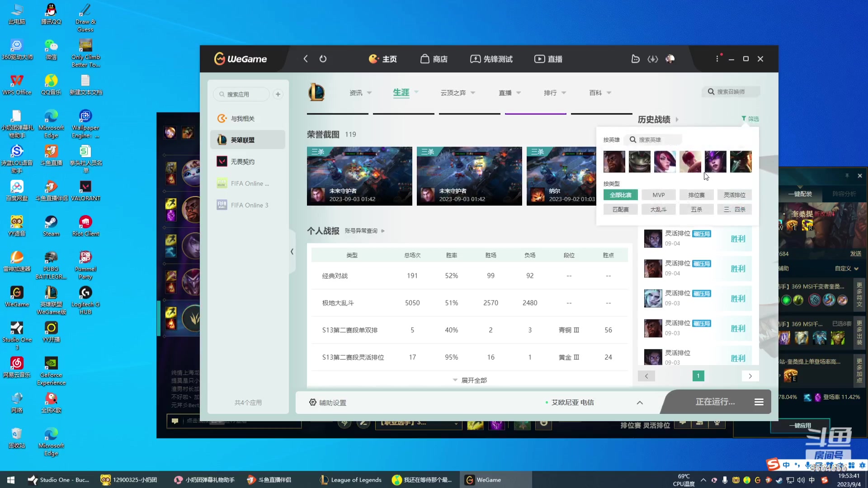Select the 匹配赛 filter type
Image resolution: width=868 pixels, height=488 pixels.
point(621,209)
